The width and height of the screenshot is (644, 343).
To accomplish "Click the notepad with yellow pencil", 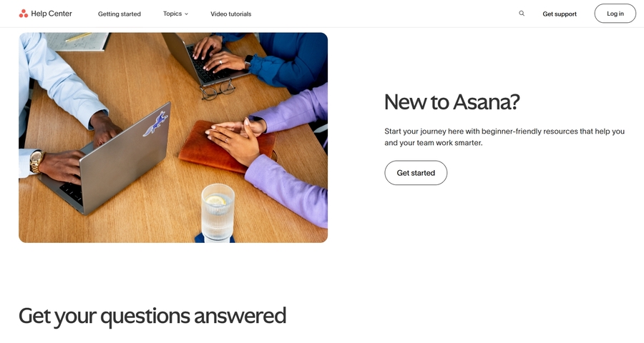I will pyautogui.click(x=77, y=41).
